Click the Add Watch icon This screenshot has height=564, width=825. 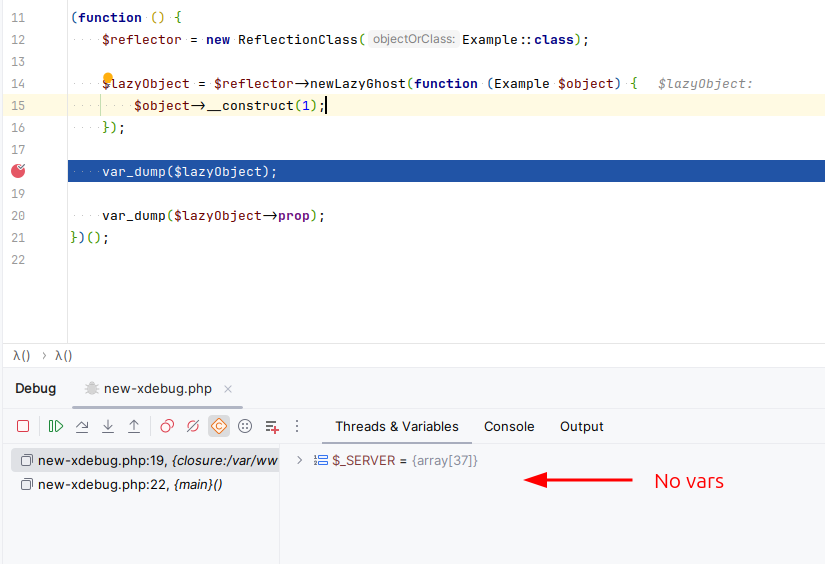(x=271, y=426)
